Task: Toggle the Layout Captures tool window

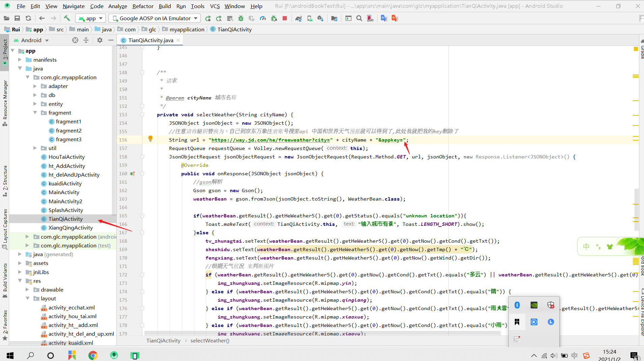Action: click(x=5, y=229)
